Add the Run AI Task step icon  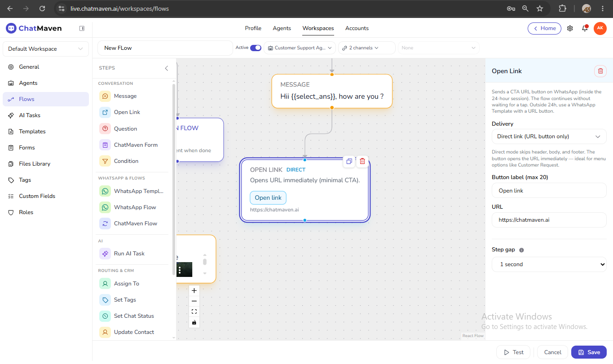[x=105, y=254]
